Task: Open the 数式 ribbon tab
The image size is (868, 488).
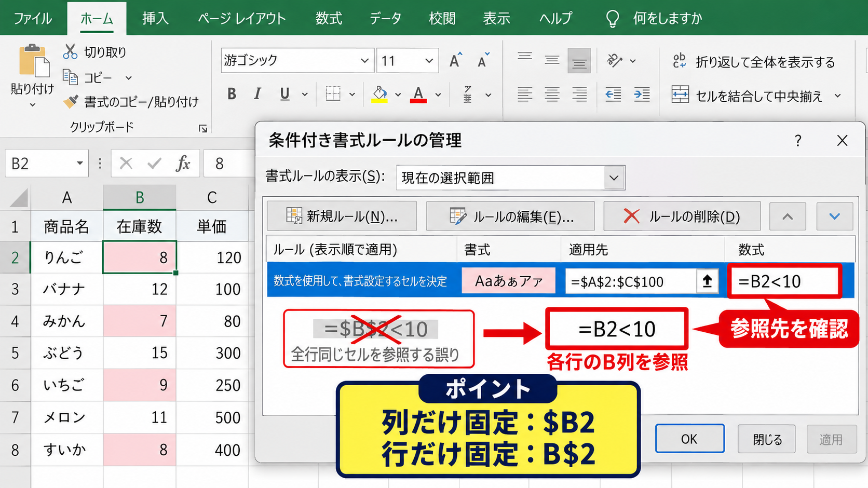Action: [x=329, y=18]
